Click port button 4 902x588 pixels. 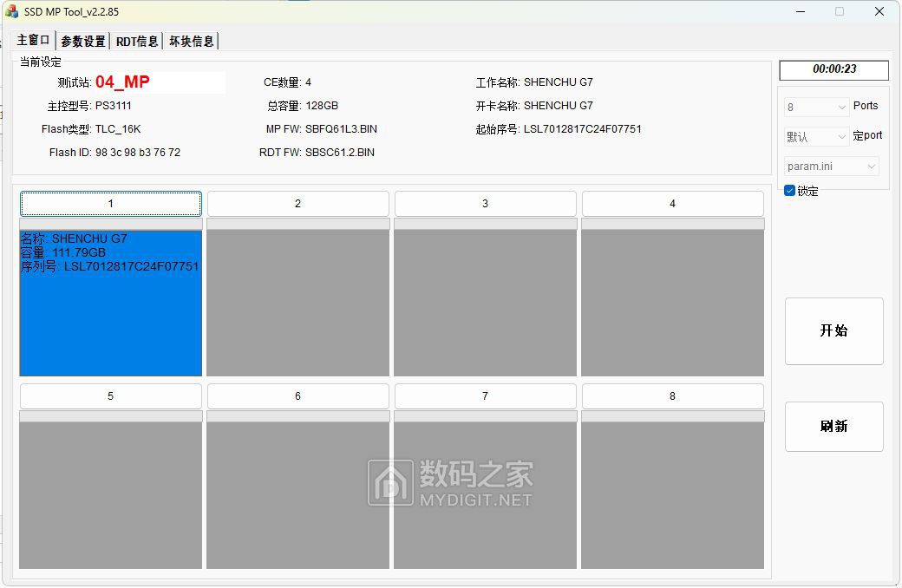672,204
